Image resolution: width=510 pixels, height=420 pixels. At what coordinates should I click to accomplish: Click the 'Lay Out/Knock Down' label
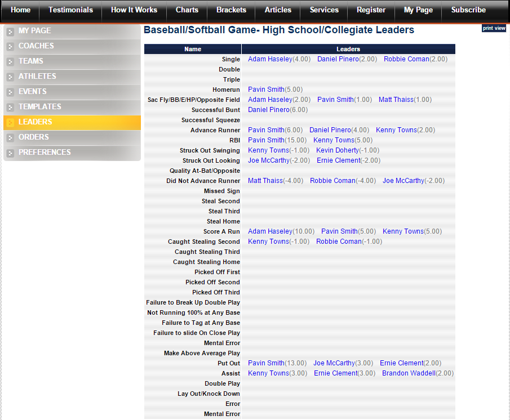209,394
